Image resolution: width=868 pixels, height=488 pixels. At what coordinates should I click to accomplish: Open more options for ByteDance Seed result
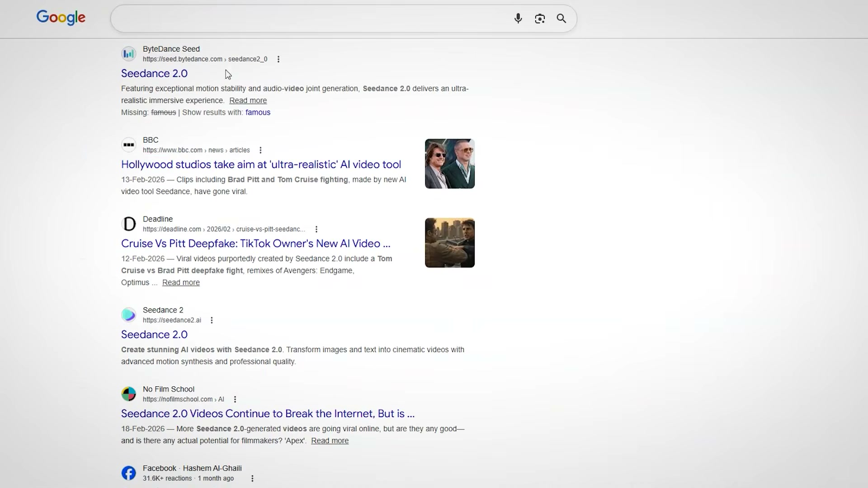pos(278,59)
